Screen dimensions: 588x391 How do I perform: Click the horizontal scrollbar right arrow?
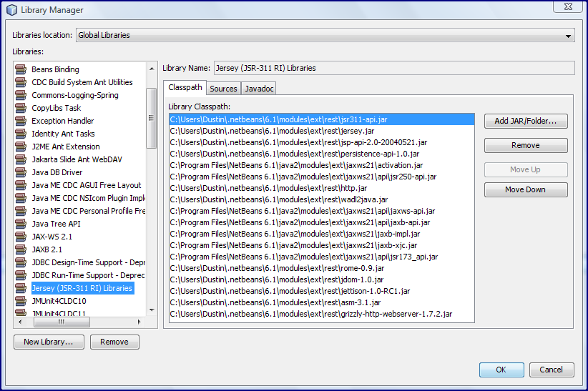pyautogui.click(x=139, y=322)
